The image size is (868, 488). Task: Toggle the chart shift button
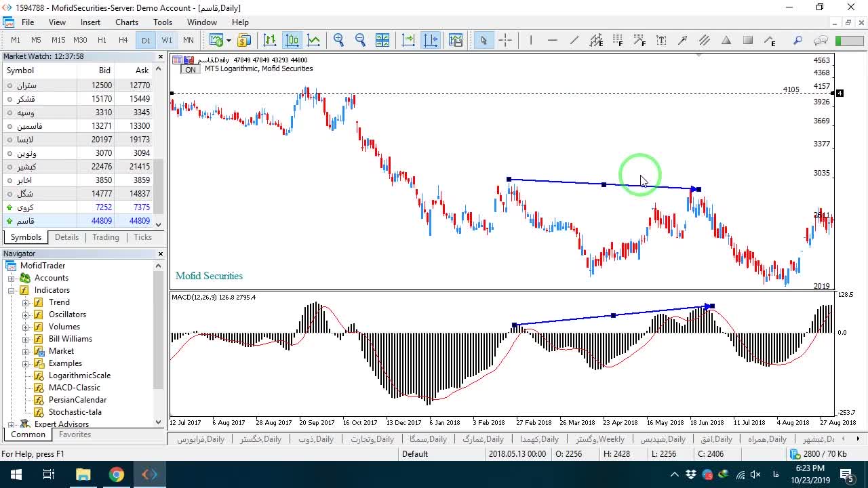tap(430, 41)
